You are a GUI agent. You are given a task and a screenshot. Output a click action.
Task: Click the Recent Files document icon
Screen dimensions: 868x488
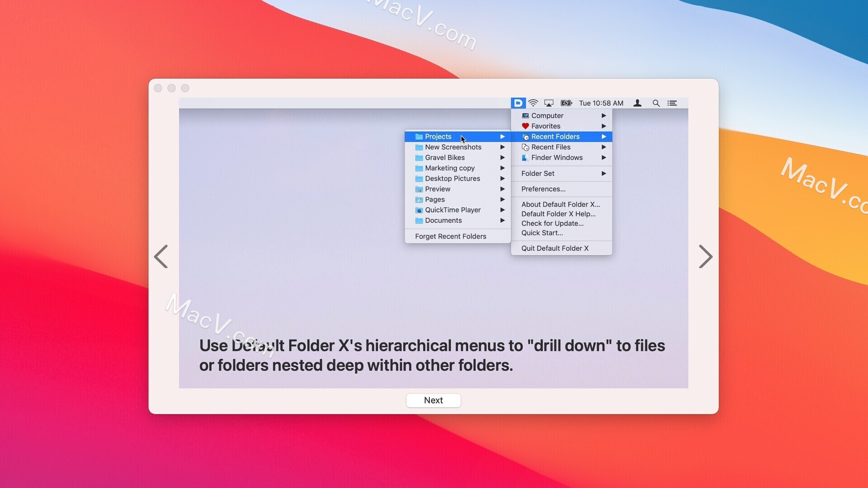point(525,147)
